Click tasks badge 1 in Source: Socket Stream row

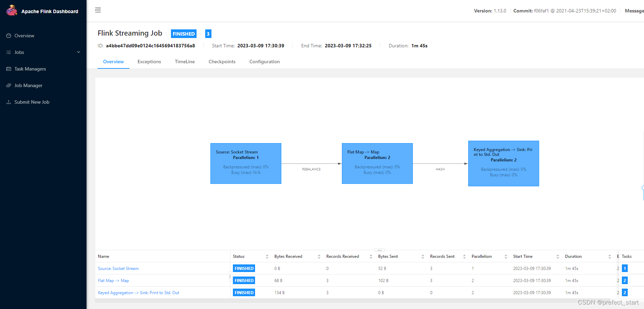click(x=625, y=269)
